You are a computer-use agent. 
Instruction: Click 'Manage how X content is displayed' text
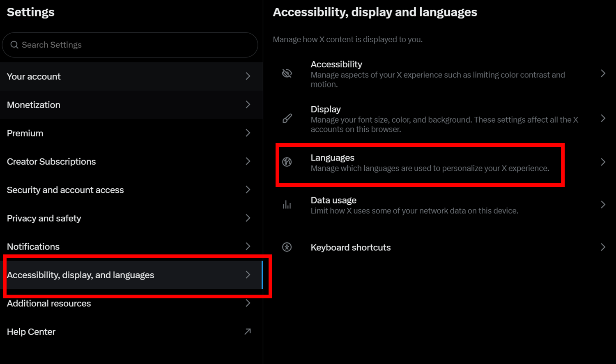click(347, 39)
